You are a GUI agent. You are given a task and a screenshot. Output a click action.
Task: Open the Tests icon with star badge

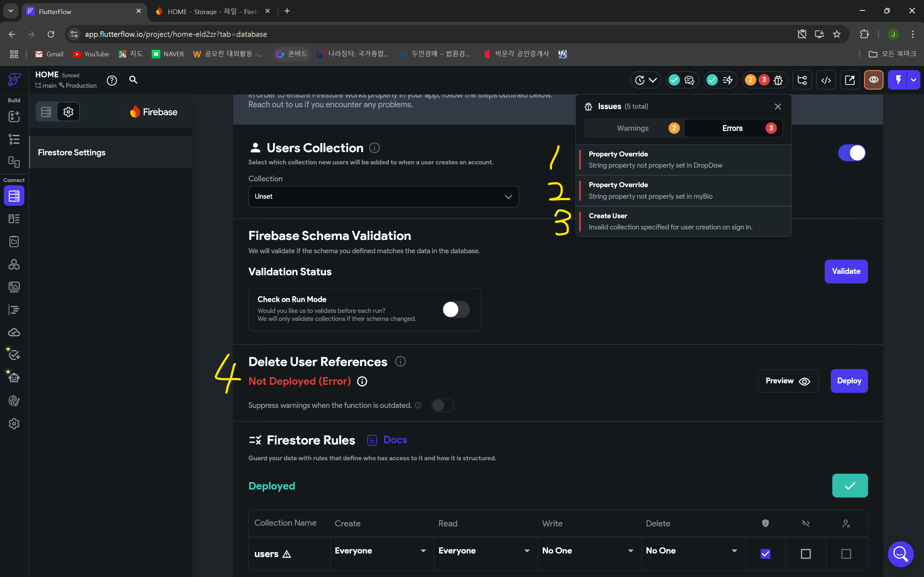click(14, 354)
